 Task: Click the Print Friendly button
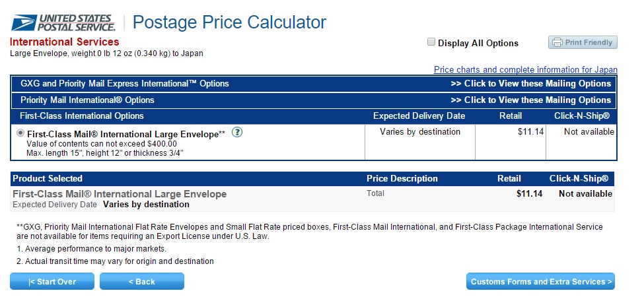point(583,42)
